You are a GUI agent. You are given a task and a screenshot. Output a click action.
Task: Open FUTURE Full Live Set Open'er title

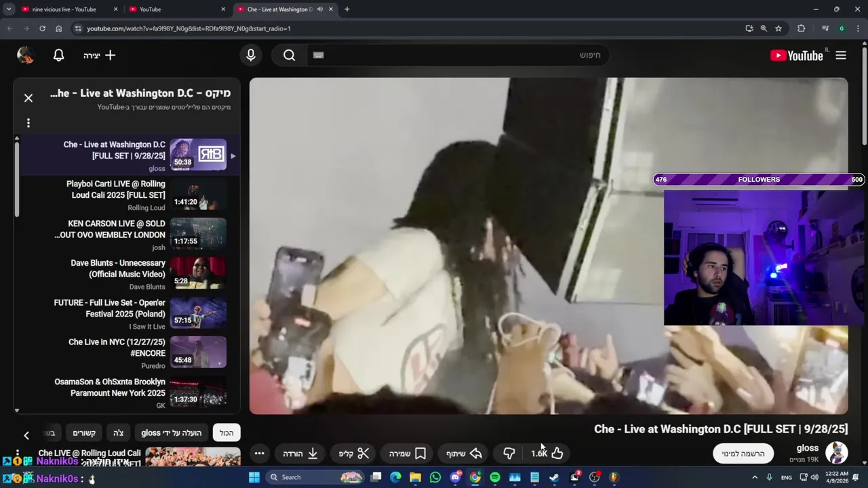(110, 308)
